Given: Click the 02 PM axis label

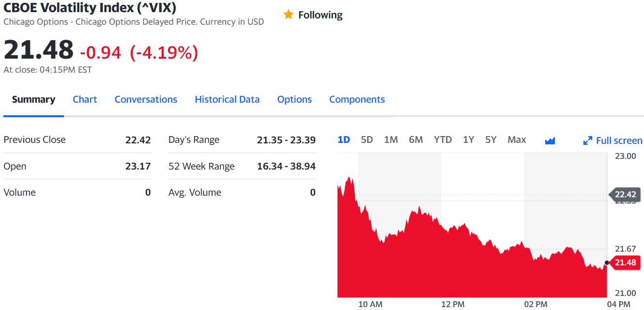Looking at the screenshot, I should click(x=536, y=304).
